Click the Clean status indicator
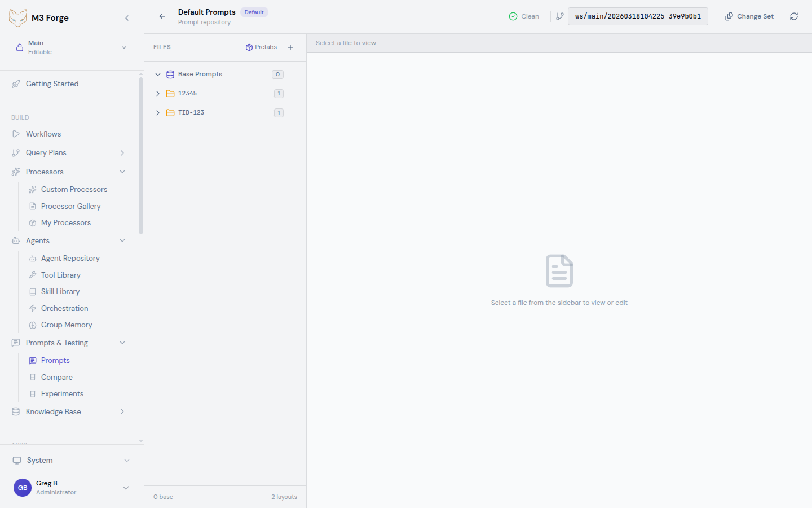 pos(524,16)
